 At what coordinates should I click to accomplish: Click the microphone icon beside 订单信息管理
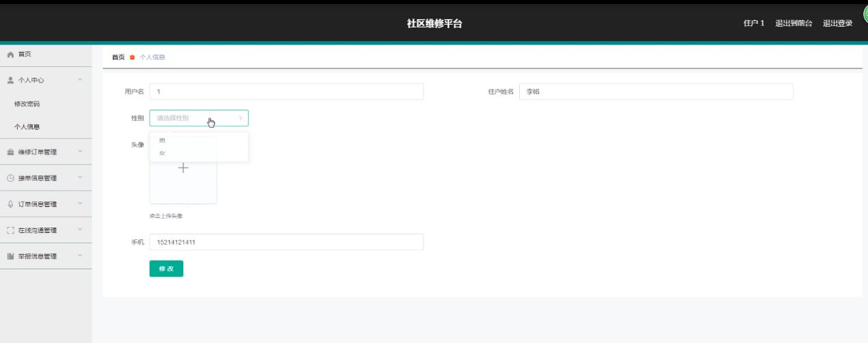click(x=10, y=204)
